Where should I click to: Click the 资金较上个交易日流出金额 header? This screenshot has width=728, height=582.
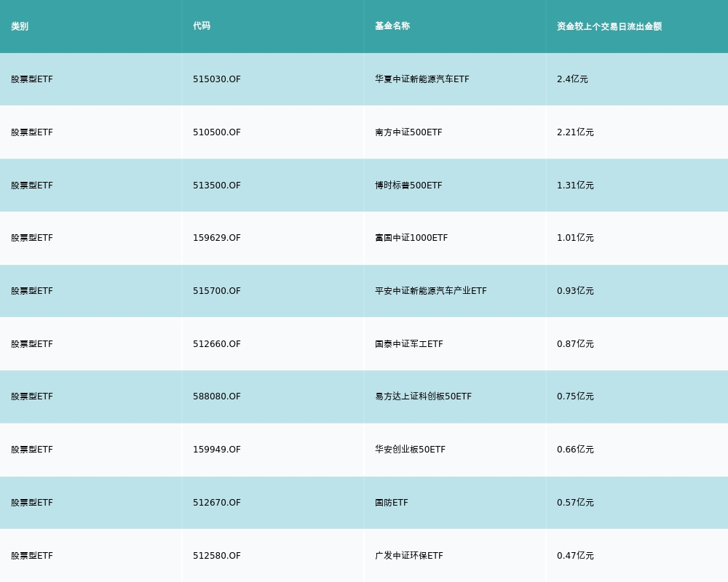609,26
